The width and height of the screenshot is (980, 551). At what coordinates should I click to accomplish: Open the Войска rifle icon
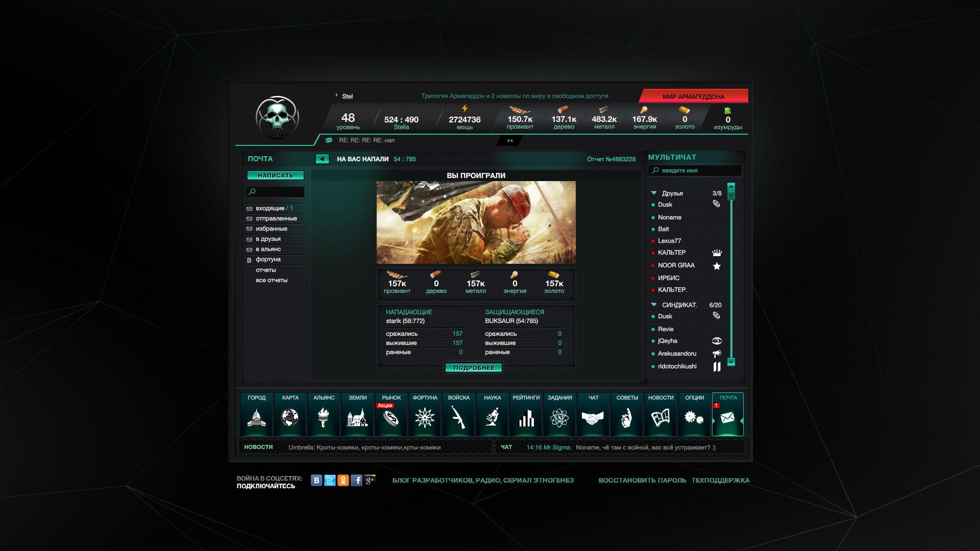click(x=458, y=418)
